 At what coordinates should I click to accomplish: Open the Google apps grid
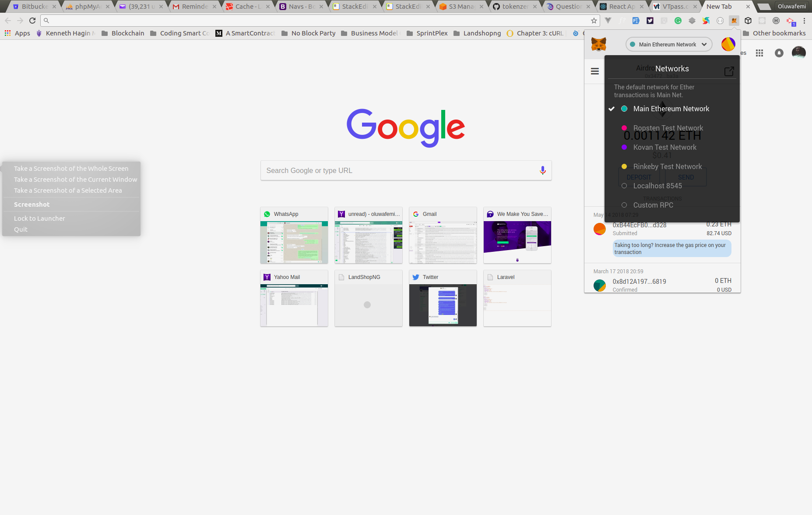tap(759, 53)
